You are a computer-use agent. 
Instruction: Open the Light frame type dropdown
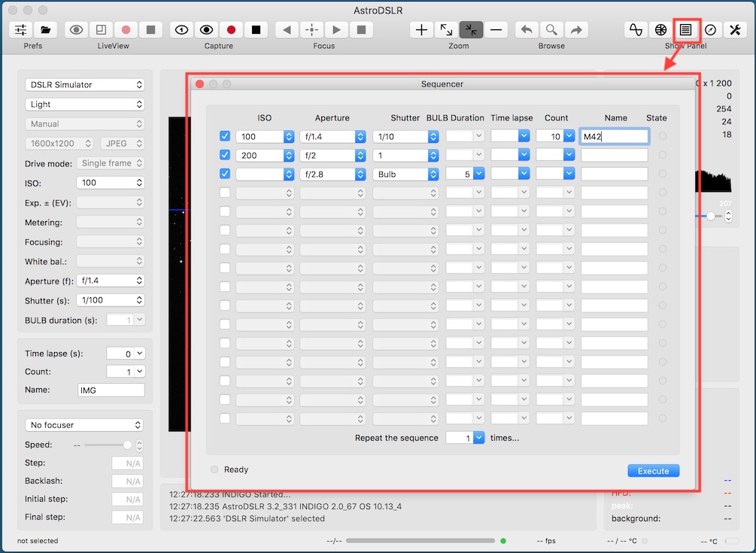[x=85, y=104]
